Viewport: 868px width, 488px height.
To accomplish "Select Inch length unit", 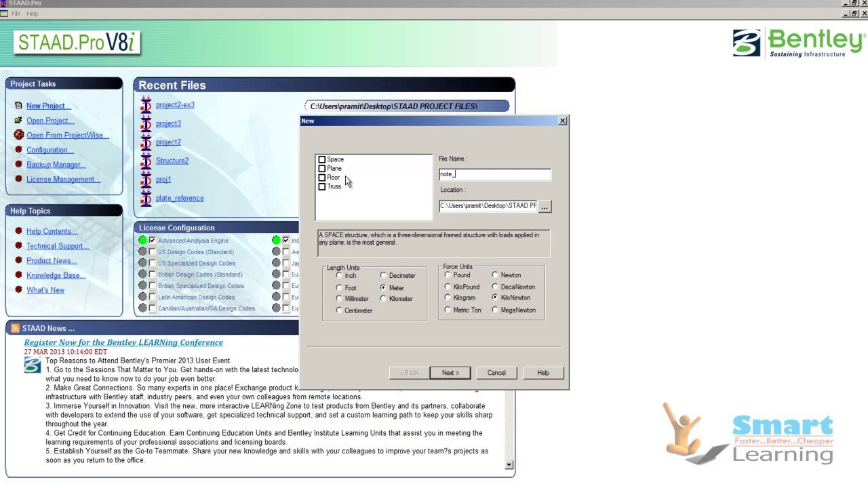I will point(339,275).
